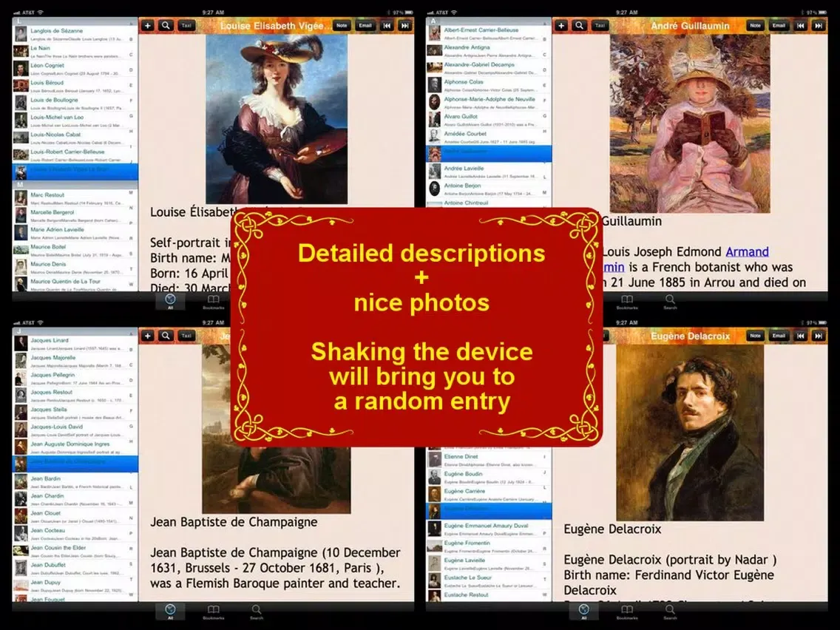Tap the plus icon in the André Guillaumin screen
The width and height of the screenshot is (840, 630).
click(x=561, y=25)
